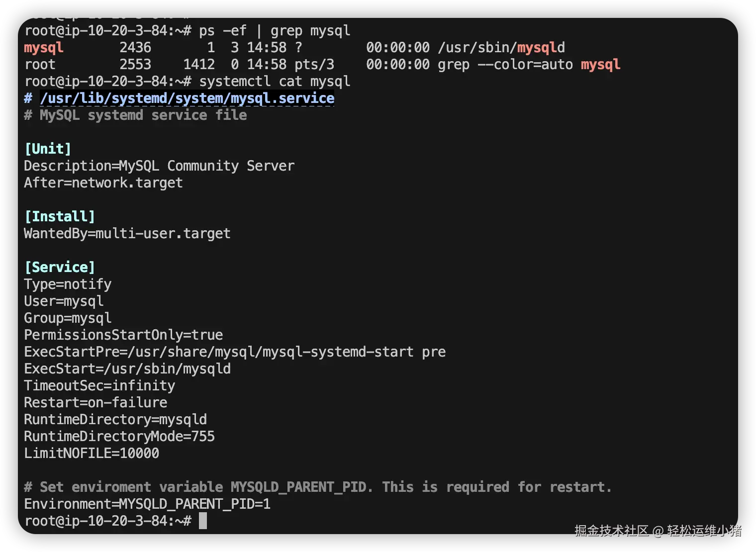Click the RuntimeDirectoryMode=755 line
Viewport: 756px width, 552px height.
pyautogui.click(x=119, y=437)
